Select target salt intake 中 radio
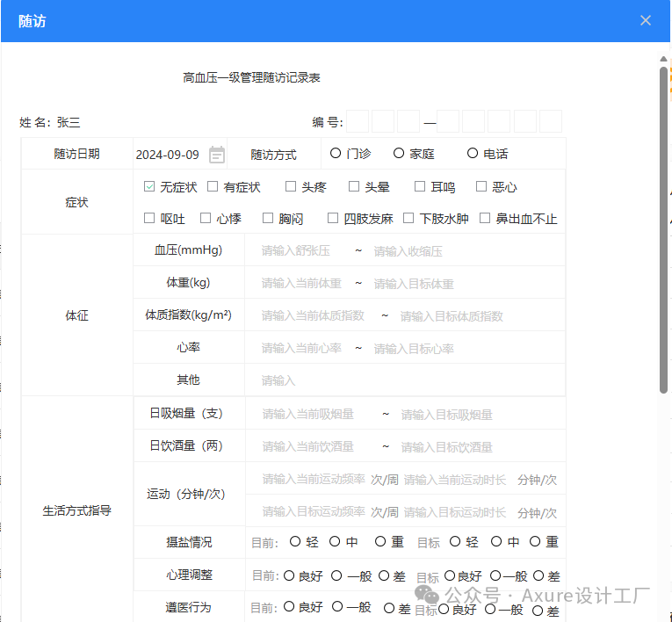 pyautogui.click(x=496, y=541)
